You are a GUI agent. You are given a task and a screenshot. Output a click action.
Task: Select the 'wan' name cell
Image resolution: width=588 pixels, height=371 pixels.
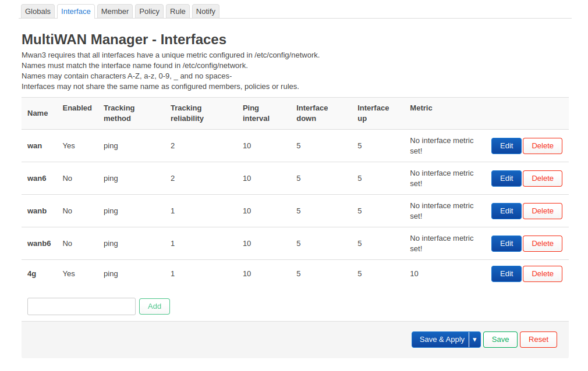[34, 146]
